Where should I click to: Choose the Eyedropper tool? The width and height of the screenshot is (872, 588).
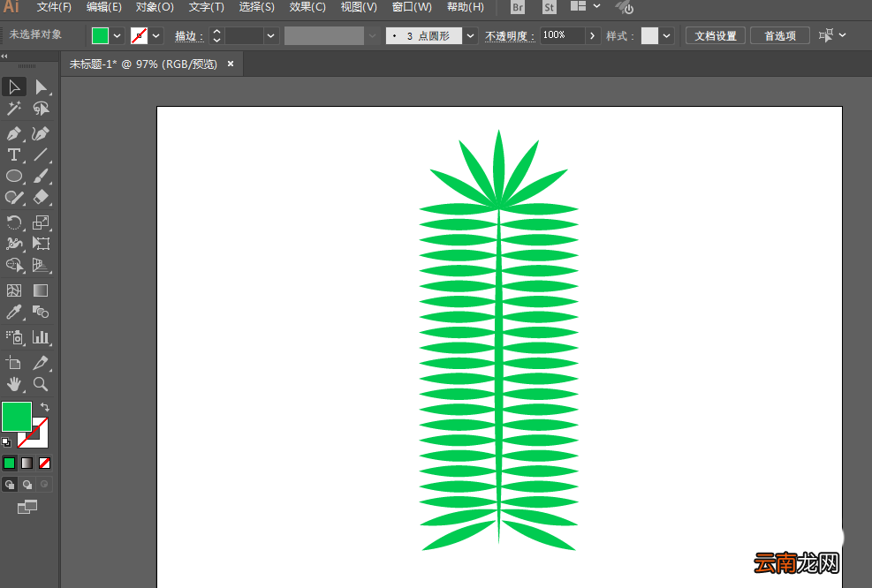pos(14,312)
